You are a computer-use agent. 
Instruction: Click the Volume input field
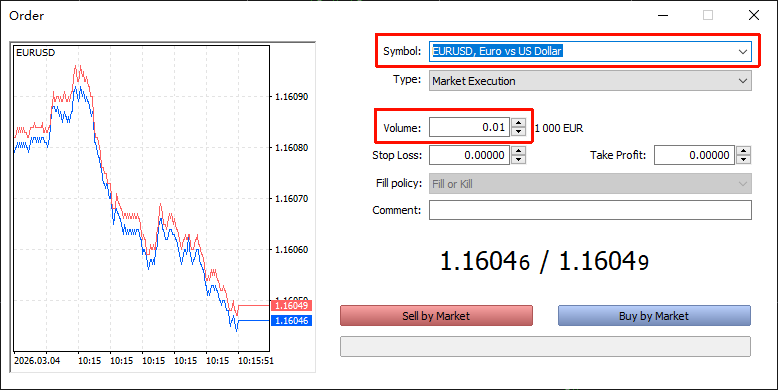pyautogui.click(x=469, y=128)
